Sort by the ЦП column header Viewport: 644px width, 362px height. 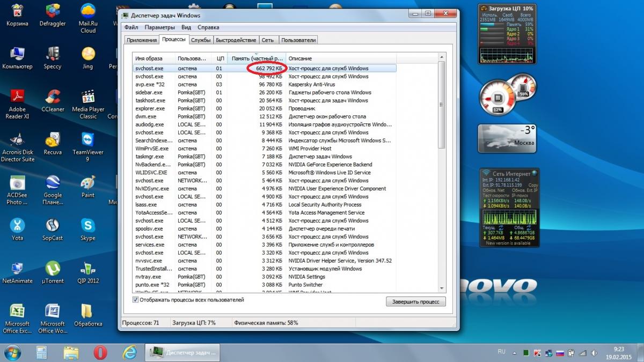tap(220, 58)
